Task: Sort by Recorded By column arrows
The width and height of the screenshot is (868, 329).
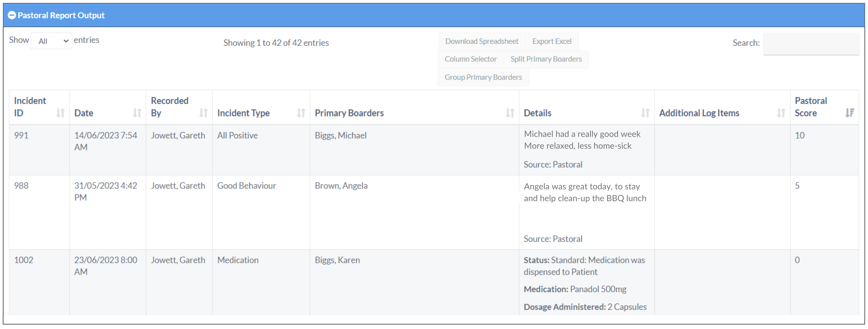Action: (x=203, y=113)
